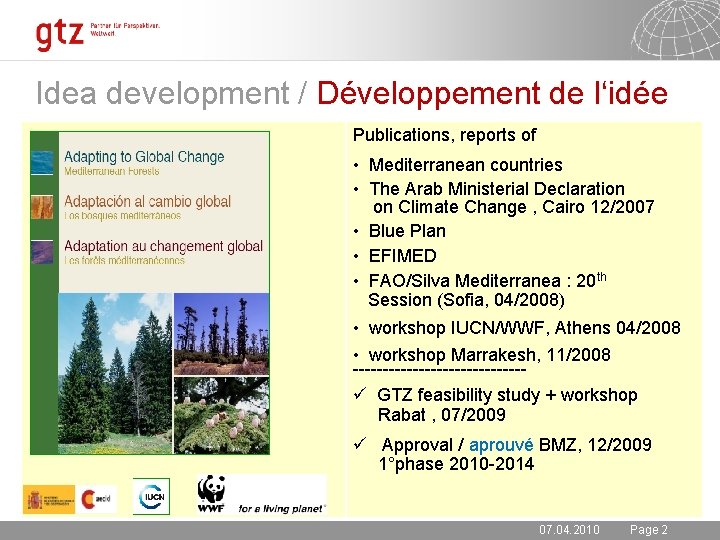Viewport: 720px width, 540px height.
Task: Click 'Développement de l'idée' red heading
Action: click(492, 93)
